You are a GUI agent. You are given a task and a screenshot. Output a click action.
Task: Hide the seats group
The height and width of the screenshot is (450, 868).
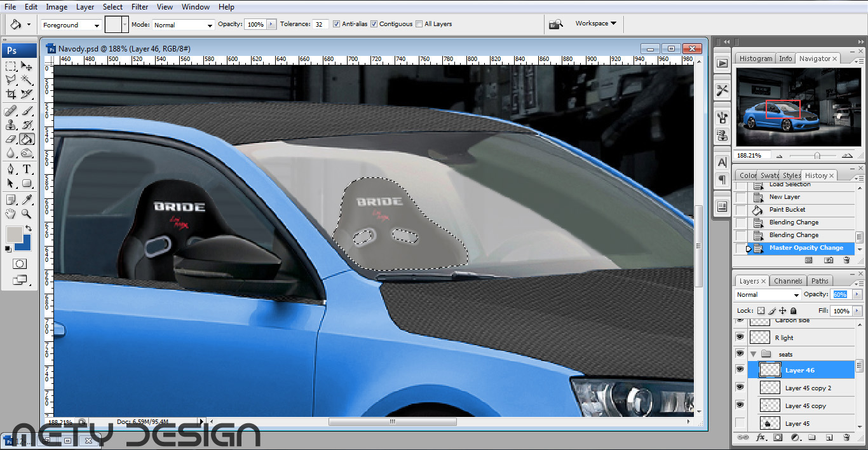point(740,353)
